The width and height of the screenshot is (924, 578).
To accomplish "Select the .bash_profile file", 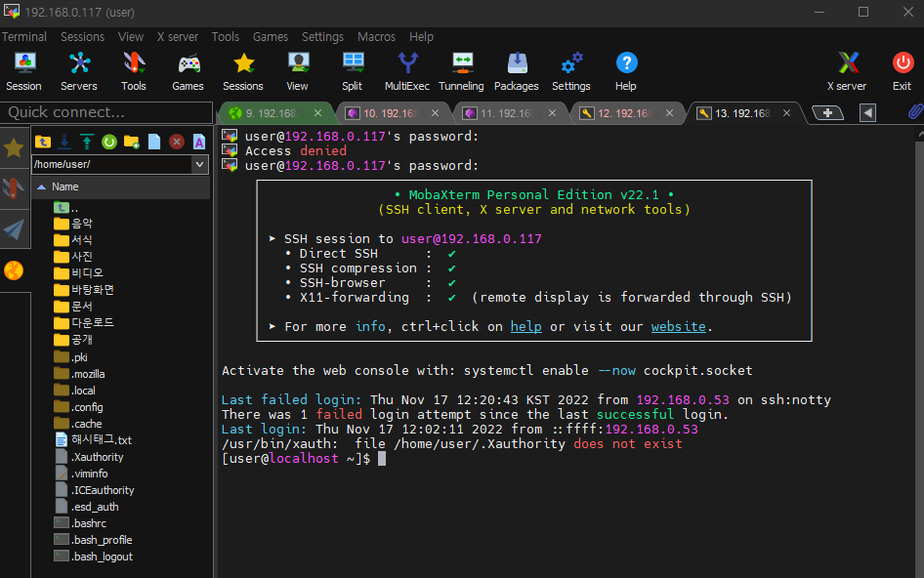I will click(x=94, y=540).
